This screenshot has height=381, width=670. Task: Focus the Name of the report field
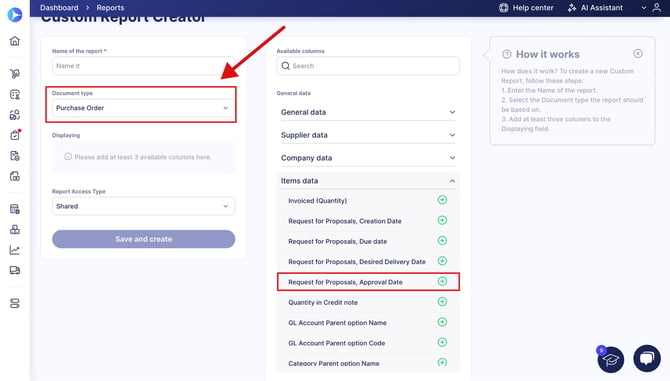[x=143, y=66]
